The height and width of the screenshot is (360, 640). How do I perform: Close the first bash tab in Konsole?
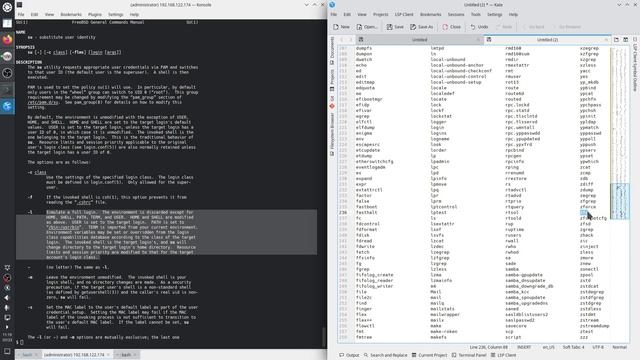(36, 355)
